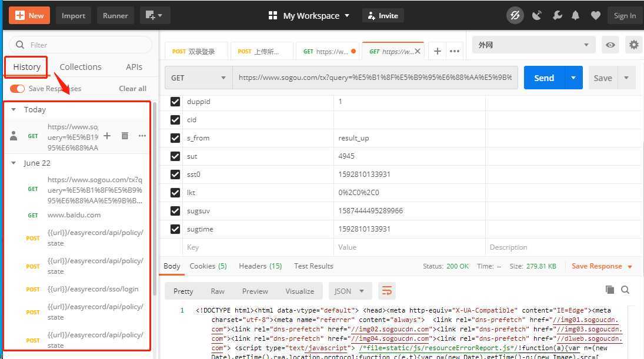Uncheck the sut parameter
This screenshot has width=644, height=359.
(x=175, y=156)
